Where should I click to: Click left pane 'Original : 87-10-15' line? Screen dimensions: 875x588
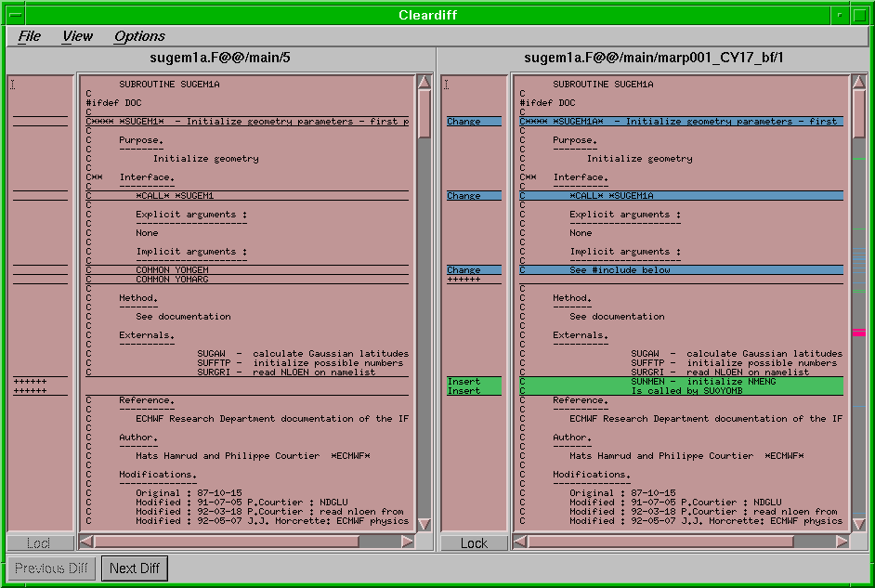(x=189, y=493)
